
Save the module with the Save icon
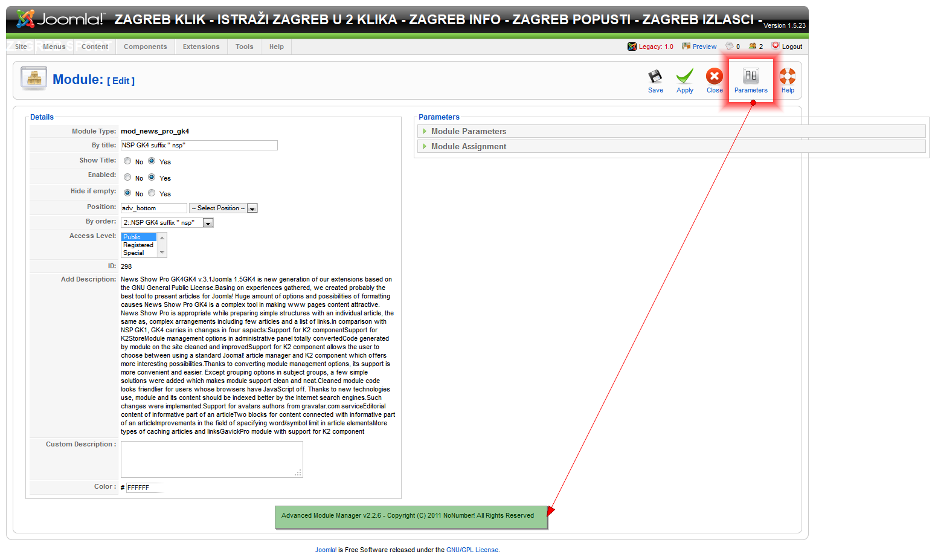655,77
